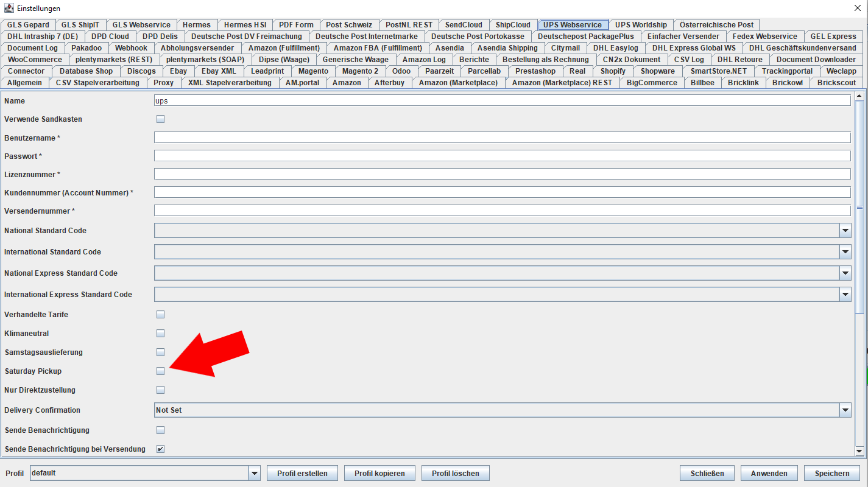The height and width of the screenshot is (487, 868).
Task: Select the Österreichische Post tab
Action: coord(716,25)
